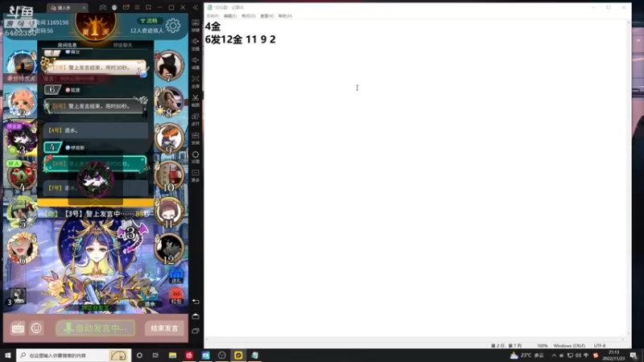Select player 12 avatar
The image size is (644, 362).
[x=169, y=248]
